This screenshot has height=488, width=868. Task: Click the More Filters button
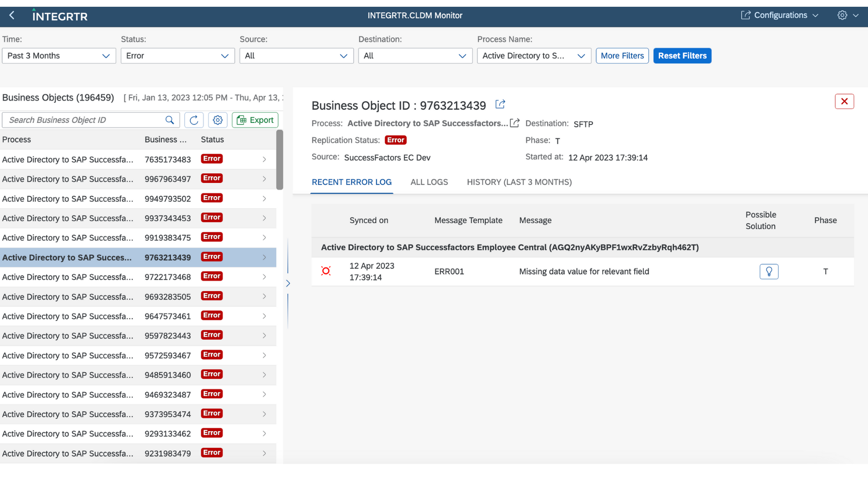622,56
